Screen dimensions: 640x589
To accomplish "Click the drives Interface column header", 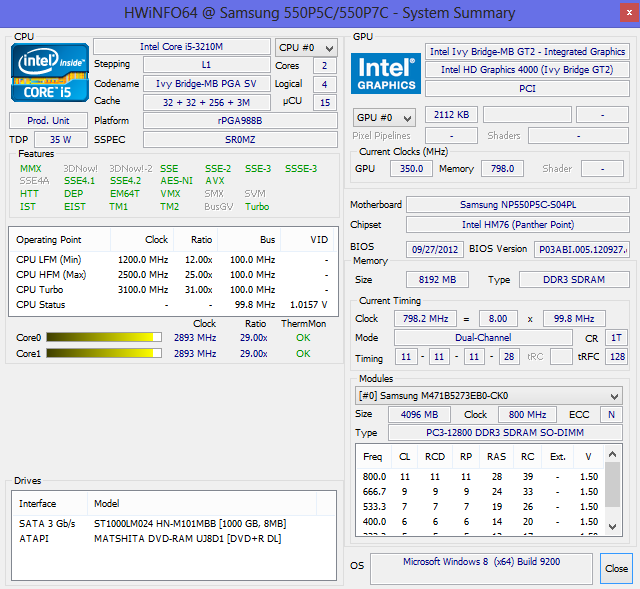I will point(50,503).
